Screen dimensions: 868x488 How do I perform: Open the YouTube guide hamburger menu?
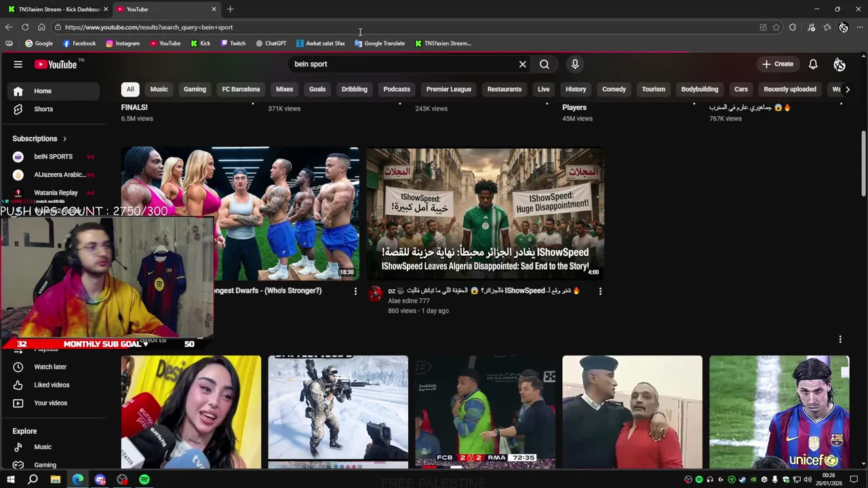[18, 64]
